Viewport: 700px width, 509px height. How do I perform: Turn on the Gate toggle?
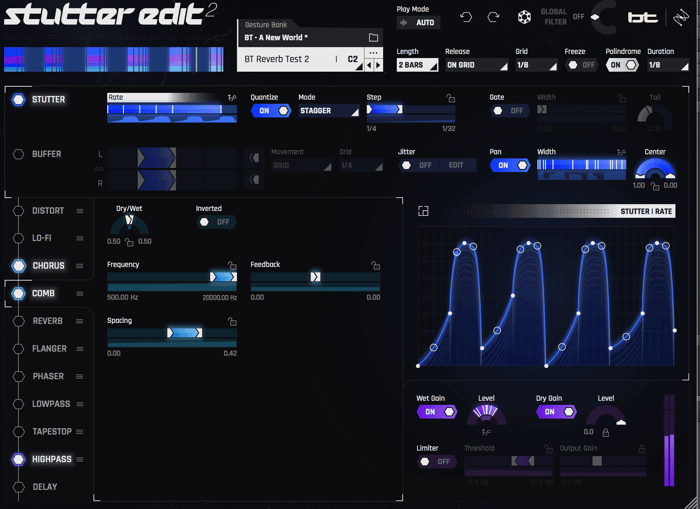510,111
